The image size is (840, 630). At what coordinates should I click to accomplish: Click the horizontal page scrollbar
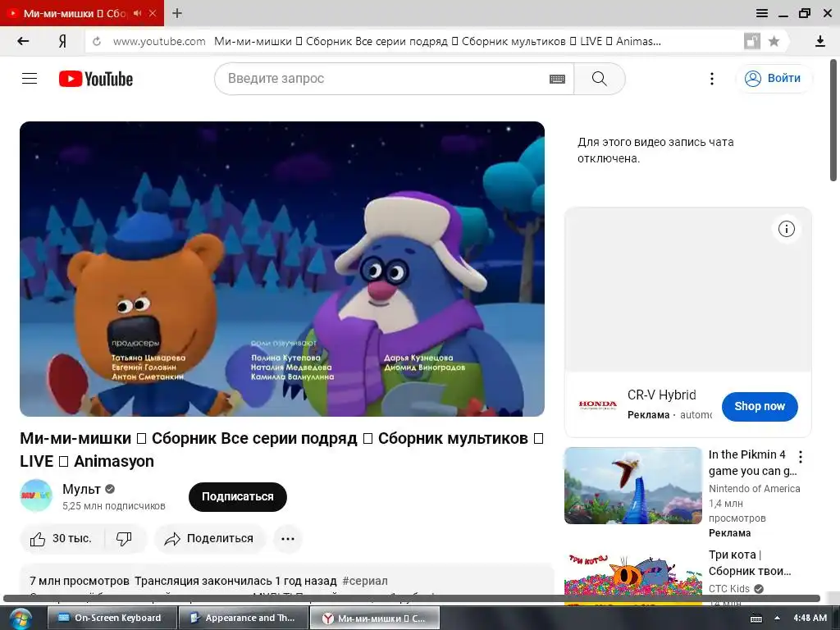click(412, 598)
